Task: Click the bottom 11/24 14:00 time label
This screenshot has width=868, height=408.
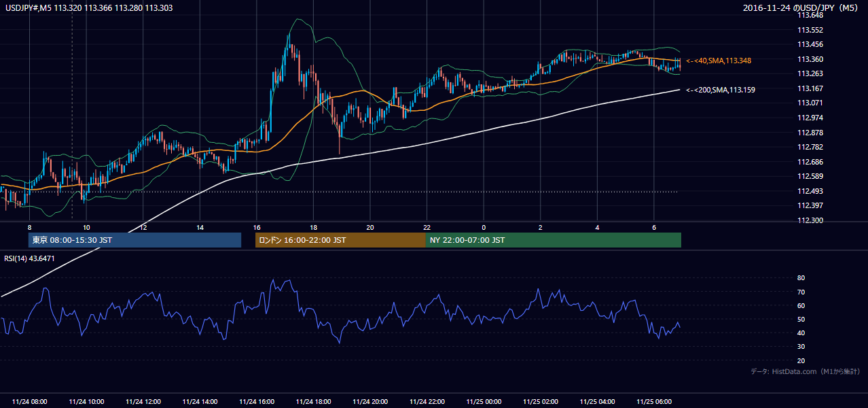Action: click(x=200, y=402)
